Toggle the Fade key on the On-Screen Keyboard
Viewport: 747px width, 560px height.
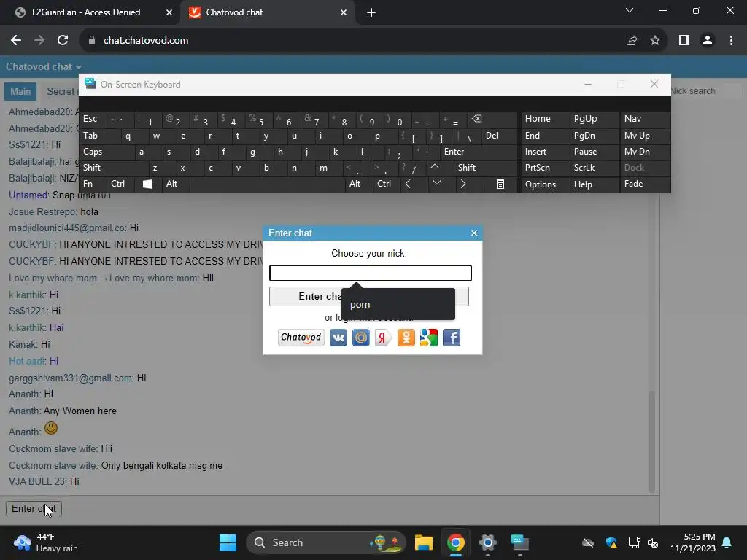[645, 184]
